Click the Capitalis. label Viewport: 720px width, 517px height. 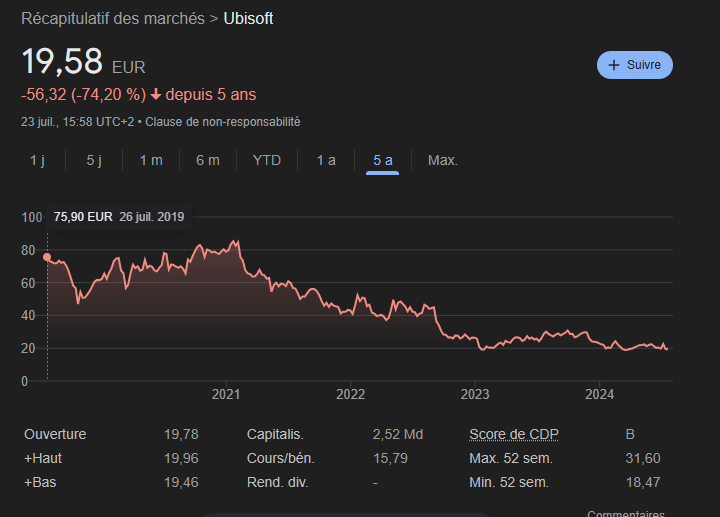pyautogui.click(x=275, y=434)
